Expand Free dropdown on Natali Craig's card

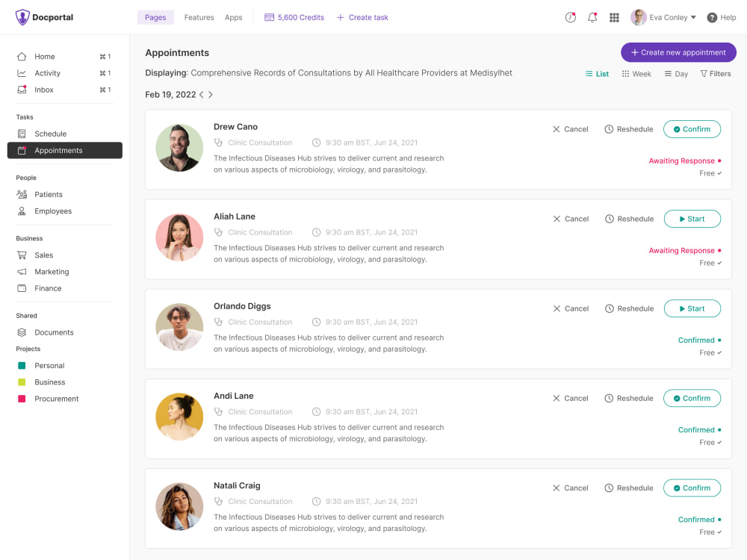tap(719, 532)
